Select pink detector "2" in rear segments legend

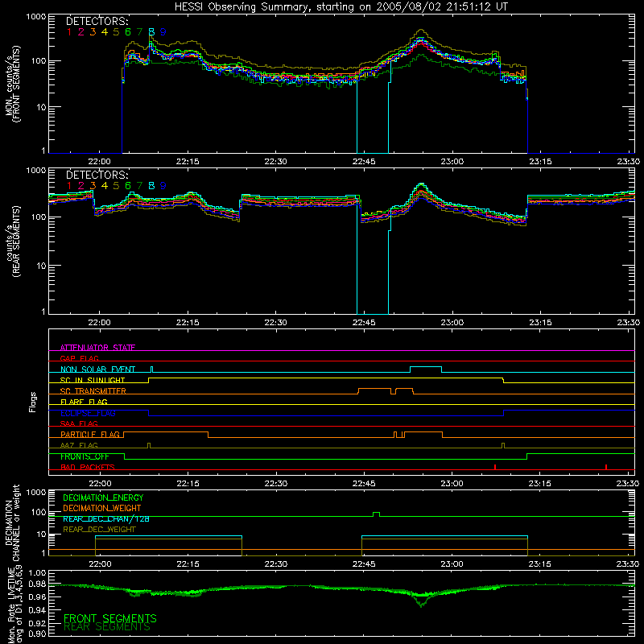coord(81,186)
